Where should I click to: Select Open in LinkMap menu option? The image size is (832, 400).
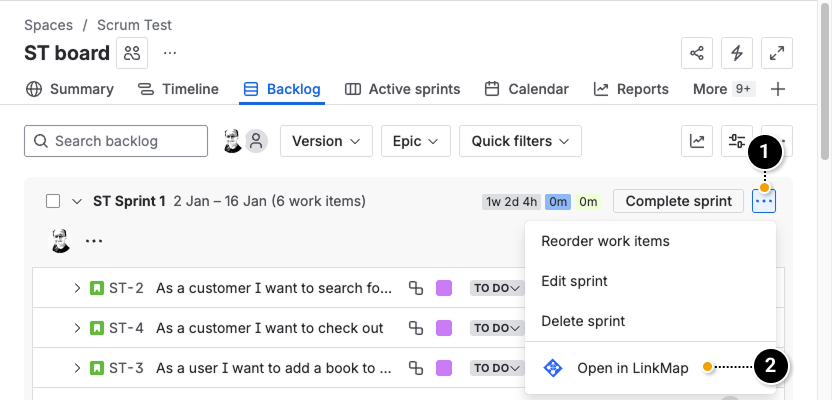(632, 368)
